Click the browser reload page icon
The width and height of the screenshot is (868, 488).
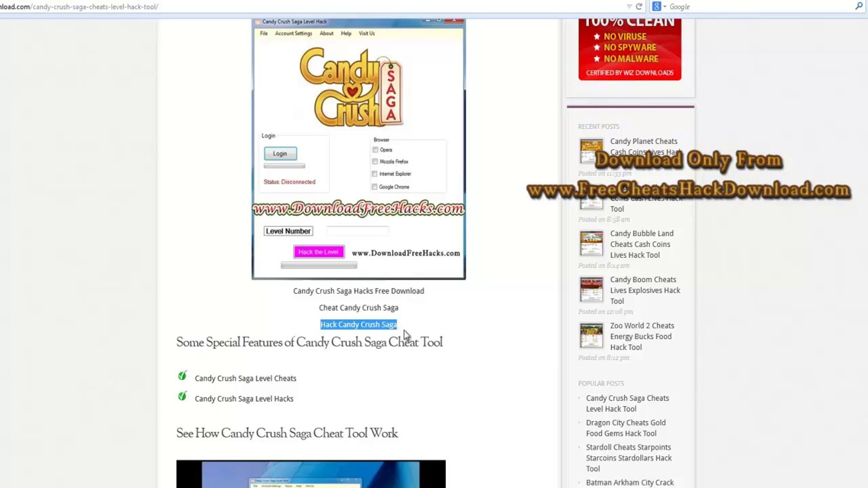[x=639, y=6]
